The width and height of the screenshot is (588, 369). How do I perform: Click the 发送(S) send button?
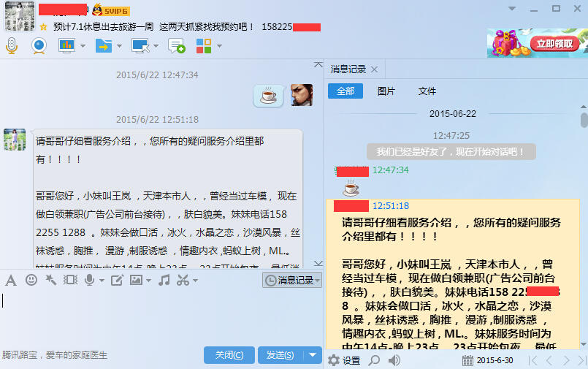(x=280, y=354)
